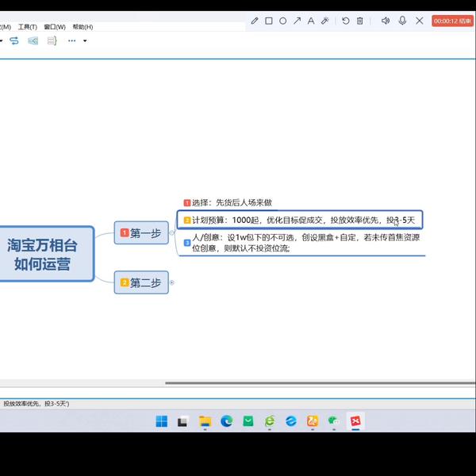The width and height of the screenshot is (476, 476).
Task: Toggle microphone recording
Action: pos(402,21)
